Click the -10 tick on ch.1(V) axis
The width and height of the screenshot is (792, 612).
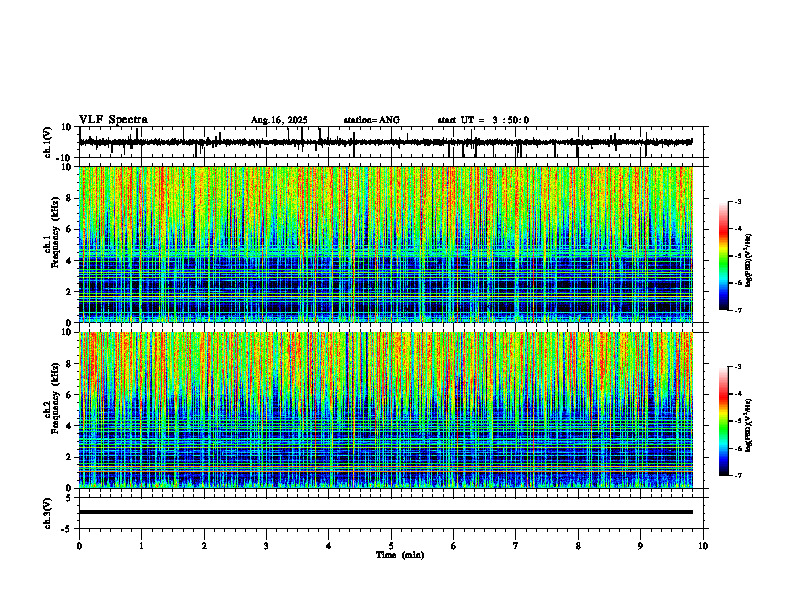pos(64,158)
